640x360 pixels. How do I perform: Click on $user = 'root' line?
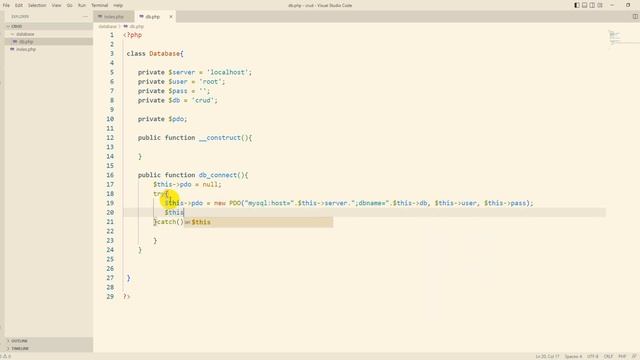(181, 82)
